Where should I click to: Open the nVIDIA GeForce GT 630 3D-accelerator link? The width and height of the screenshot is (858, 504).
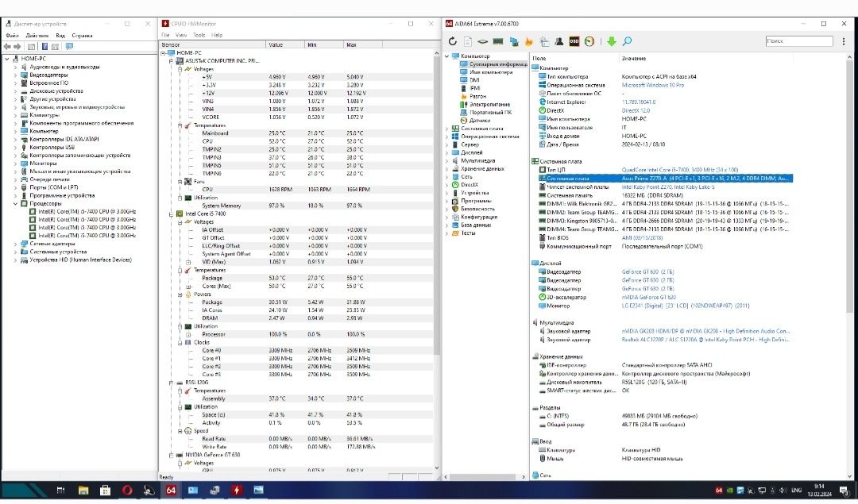648,298
